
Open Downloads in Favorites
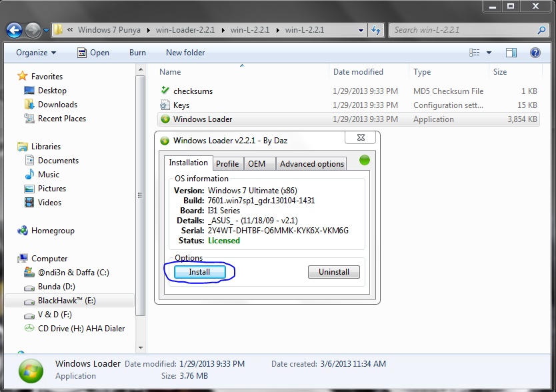coord(57,104)
